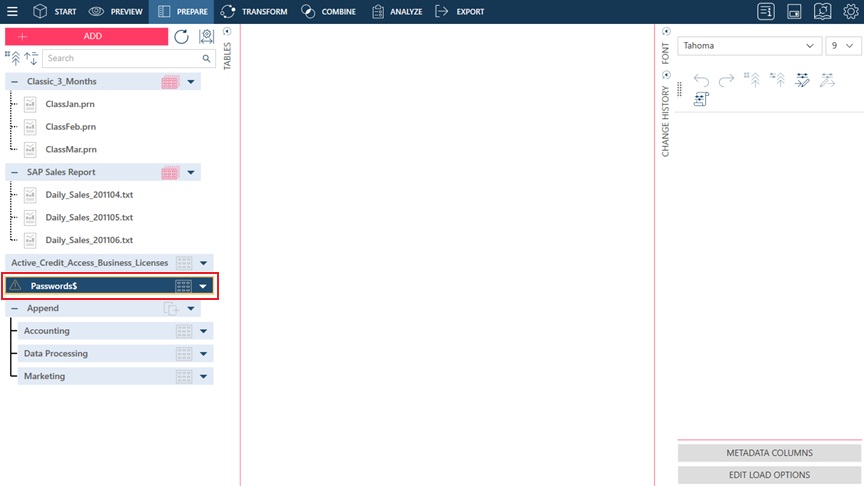The width and height of the screenshot is (864, 486).
Task: Open the COMBINE tab
Action: tap(328, 11)
